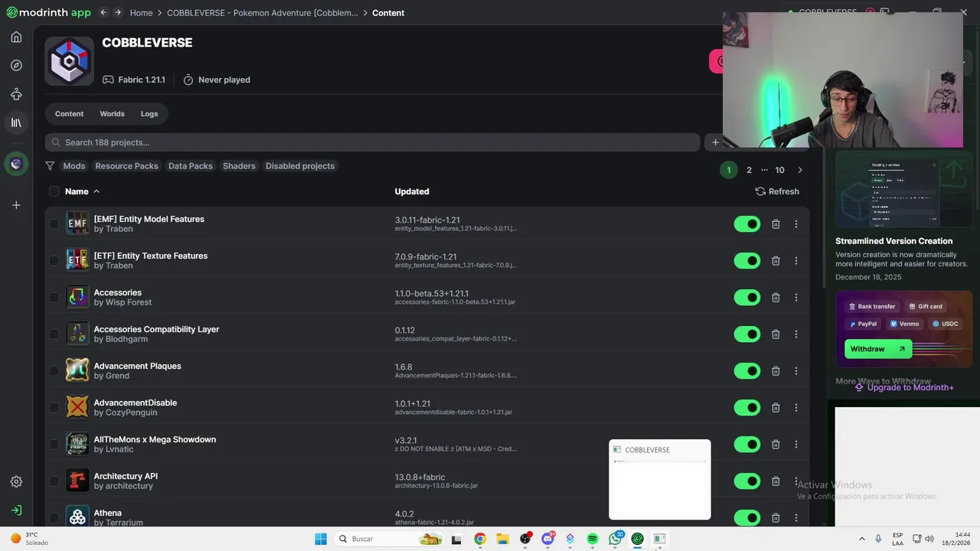980x551 pixels.
Task: Delete the Accessories mod with trash icon
Action: point(776,297)
